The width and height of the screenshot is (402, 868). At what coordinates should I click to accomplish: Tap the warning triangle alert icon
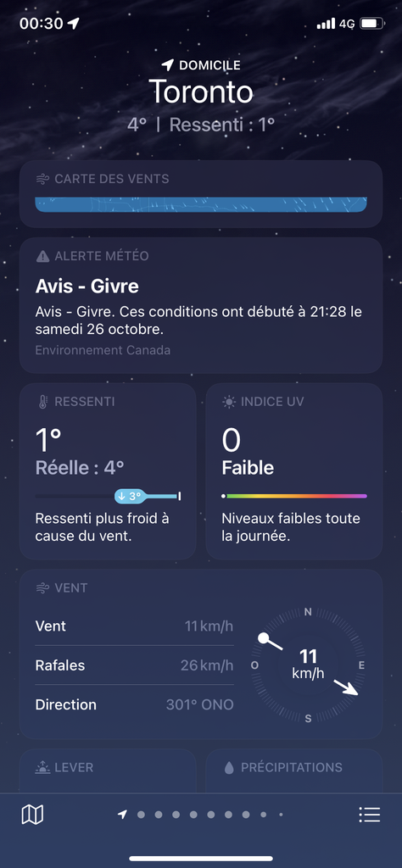[42, 256]
